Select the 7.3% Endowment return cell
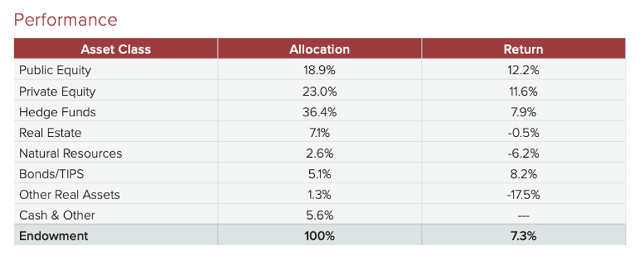 coord(523,236)
